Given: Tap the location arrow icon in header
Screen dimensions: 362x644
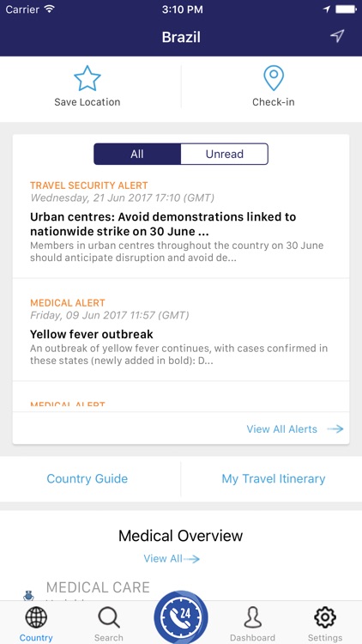Looking at the screenshot, I should pyautogui.click(x=337, y=36).
